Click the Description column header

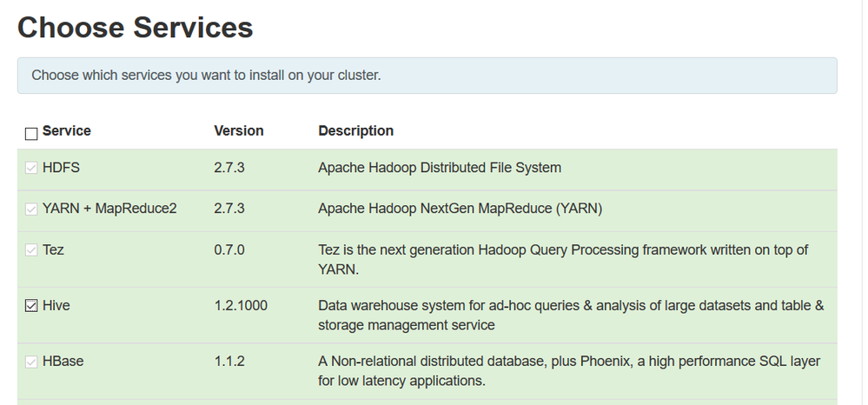(x=355, y=131)
